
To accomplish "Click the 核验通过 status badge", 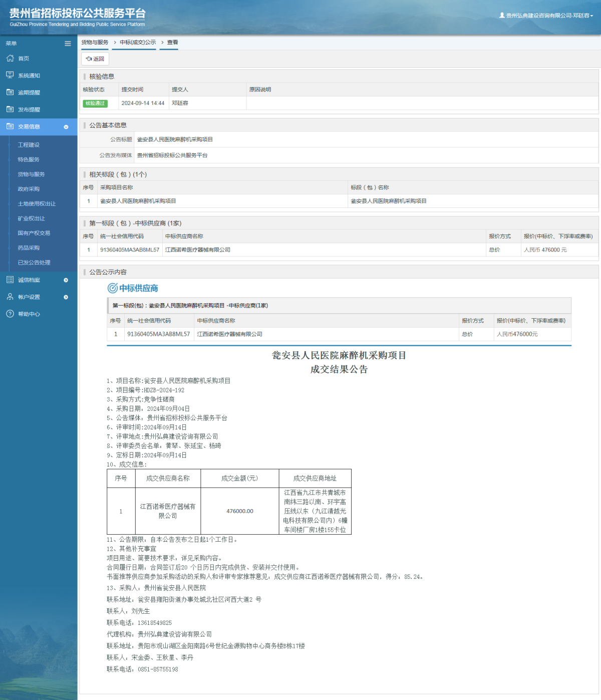I will 95,103.
